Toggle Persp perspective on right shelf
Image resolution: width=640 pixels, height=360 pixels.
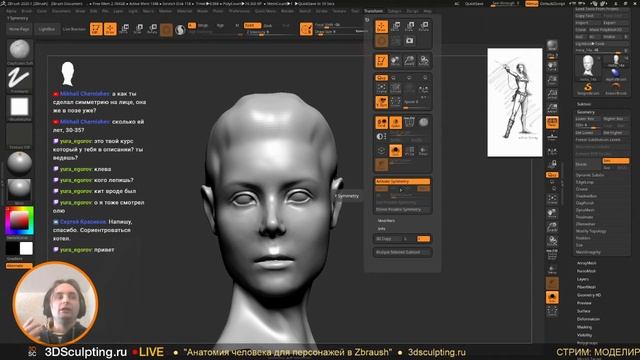tap(552, 122)
